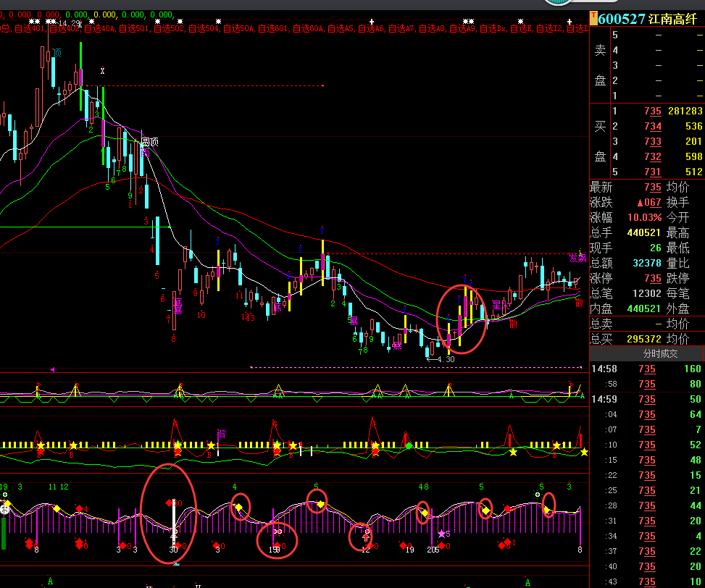Viewport: 705px width, 588px height.
Task: Open the 分时成交 tab header
Action: (x=660, y=353)
